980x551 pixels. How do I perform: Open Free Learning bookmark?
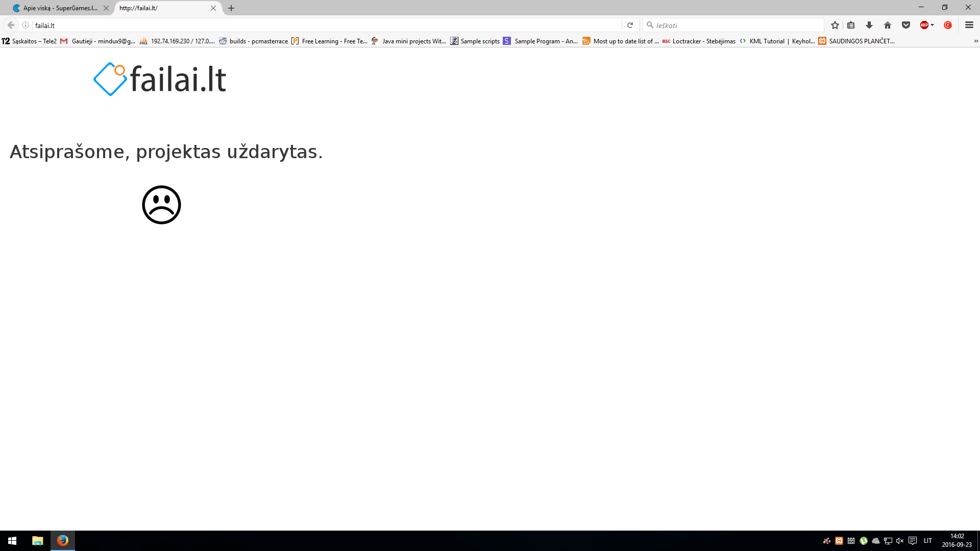329,41
